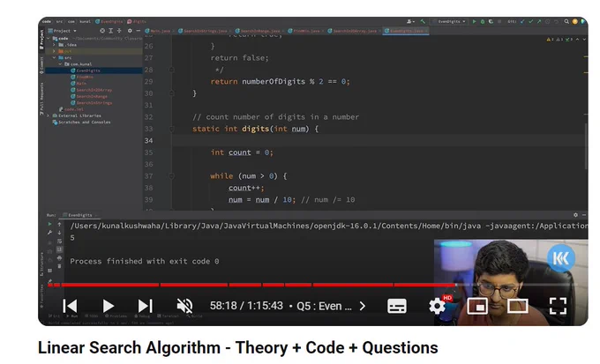
Task: Switch to miniplayer mode
Action: point(477,306)
